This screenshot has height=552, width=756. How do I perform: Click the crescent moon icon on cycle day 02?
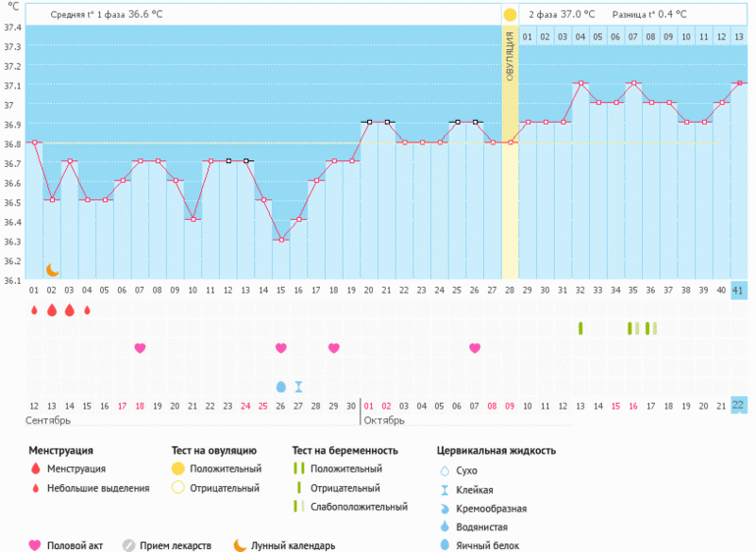[52, 270]
